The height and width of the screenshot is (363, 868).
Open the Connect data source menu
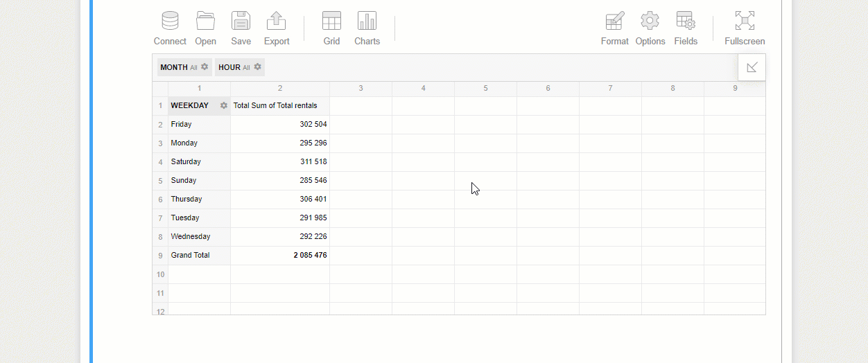170,28
